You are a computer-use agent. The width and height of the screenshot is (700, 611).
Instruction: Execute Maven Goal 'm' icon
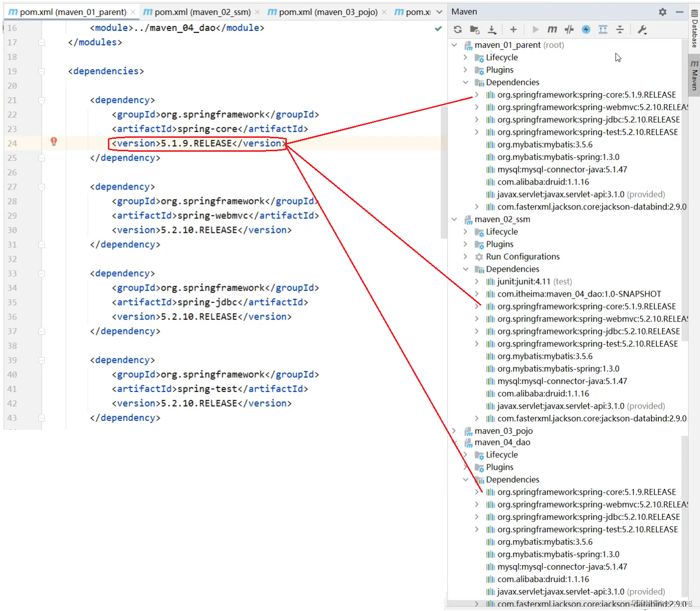[x=552, y=29]
